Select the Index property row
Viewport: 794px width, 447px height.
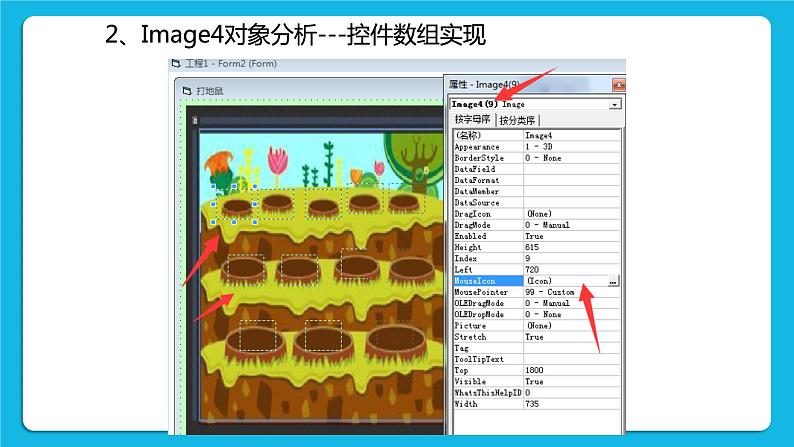coord(537,258)
